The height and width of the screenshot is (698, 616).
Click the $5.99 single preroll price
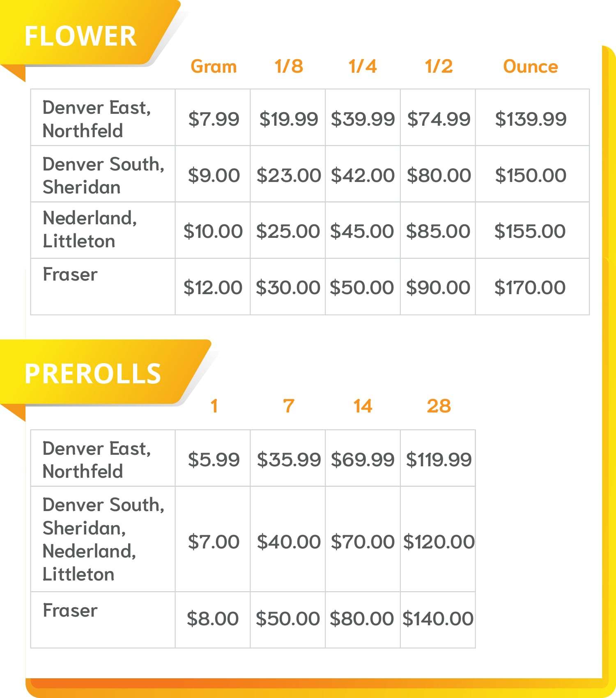point(214,460)
